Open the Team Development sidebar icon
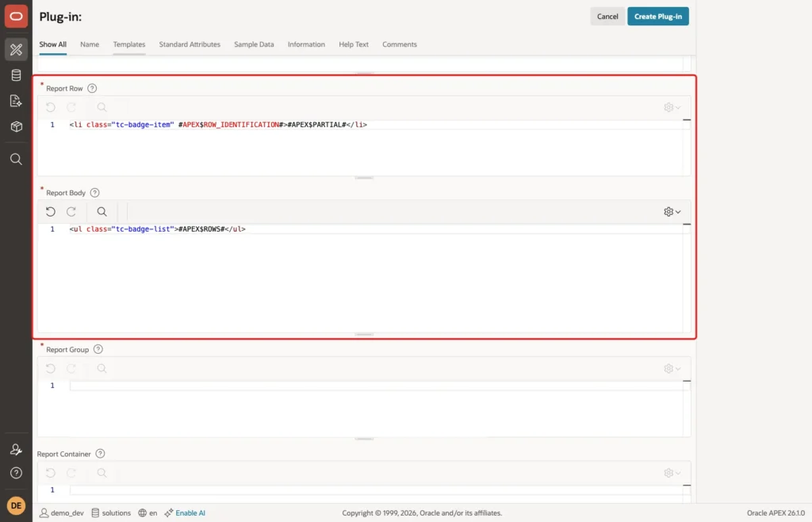 point(16,101)
